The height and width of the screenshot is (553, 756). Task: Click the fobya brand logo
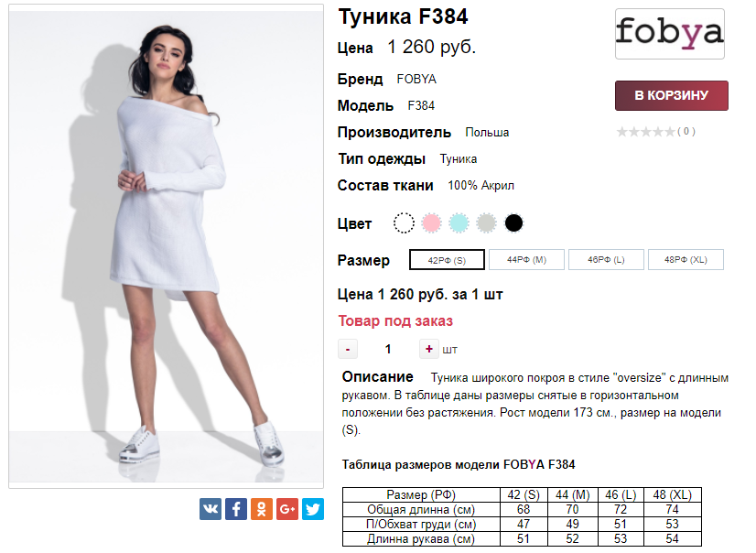tap(670, 34)
